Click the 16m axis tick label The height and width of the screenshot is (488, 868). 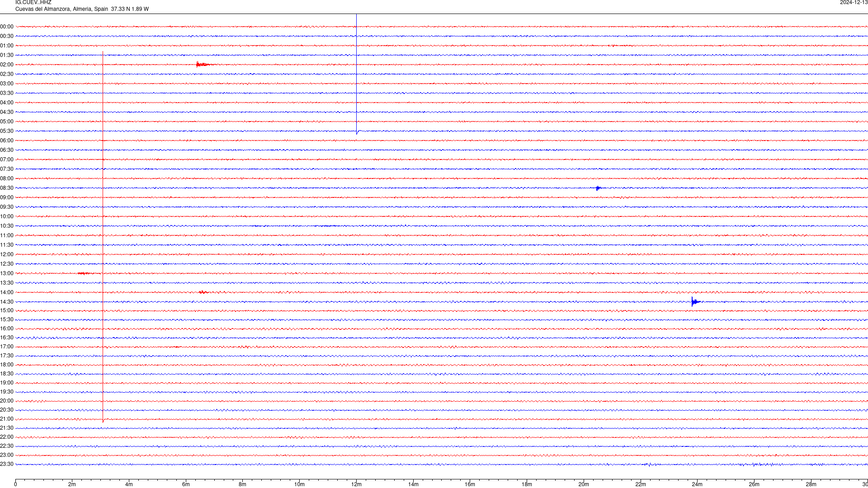(470, 484)
